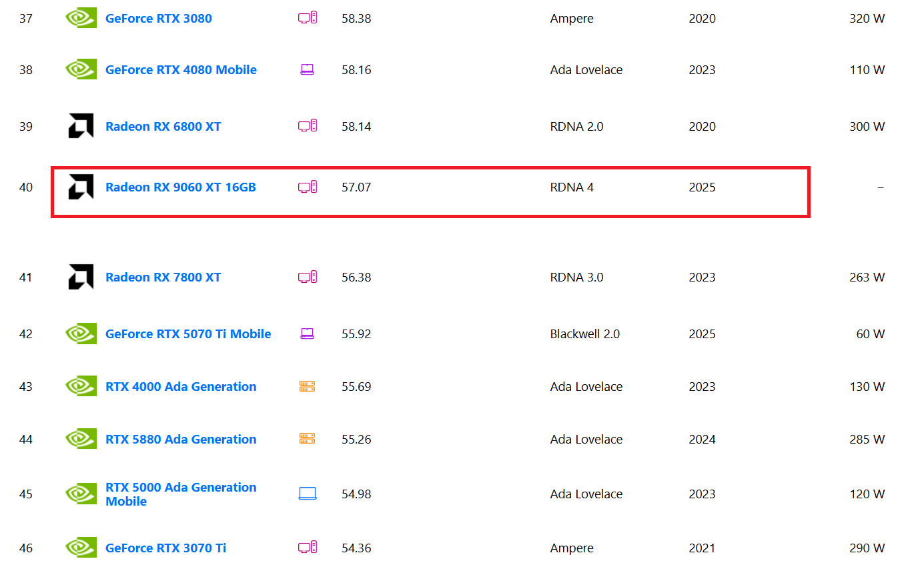Click blue mobile workstation icon in RTX 5000 Ada row

click(x=308, y=494)
